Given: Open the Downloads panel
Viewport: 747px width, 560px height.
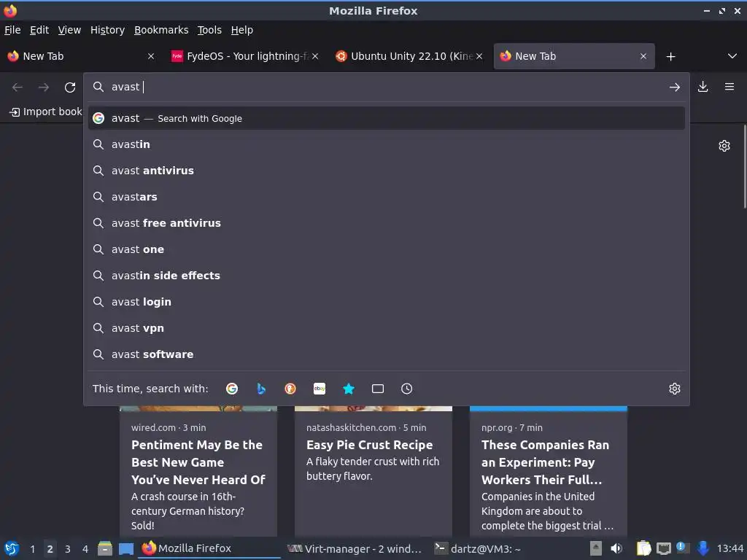Looking at the screenshot, I should click(703, 87).
